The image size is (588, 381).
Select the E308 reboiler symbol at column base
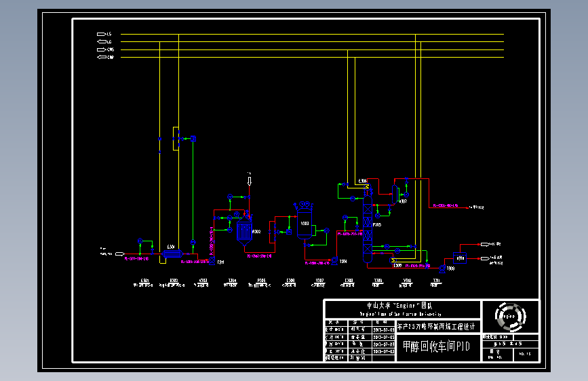393,260
